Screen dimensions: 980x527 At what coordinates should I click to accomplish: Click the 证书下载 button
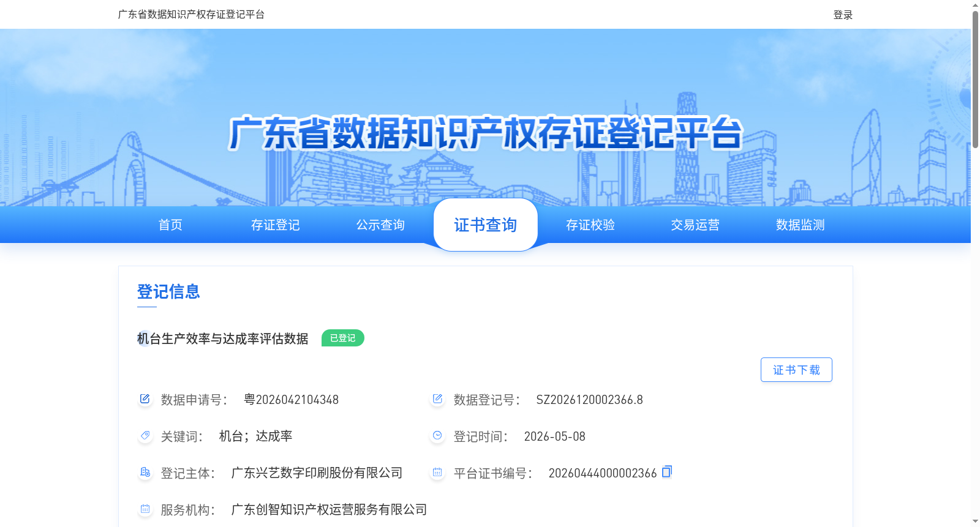click(796, 370)
